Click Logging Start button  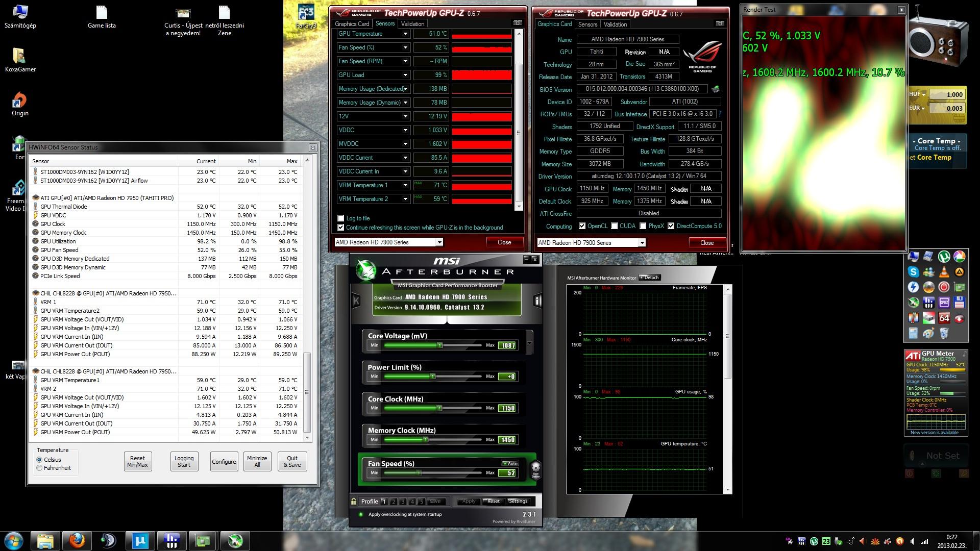184,462
